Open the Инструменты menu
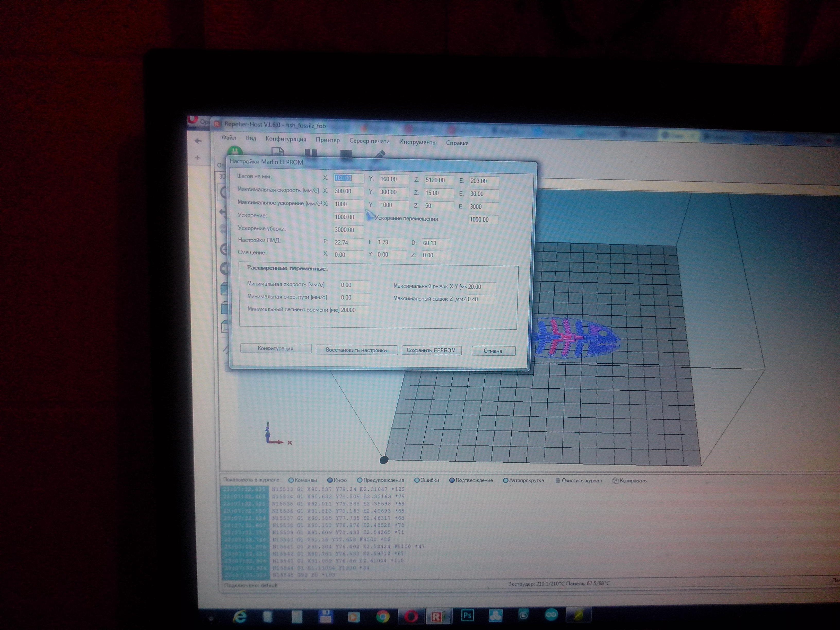 pyautogui.click(x=417, y=142)
